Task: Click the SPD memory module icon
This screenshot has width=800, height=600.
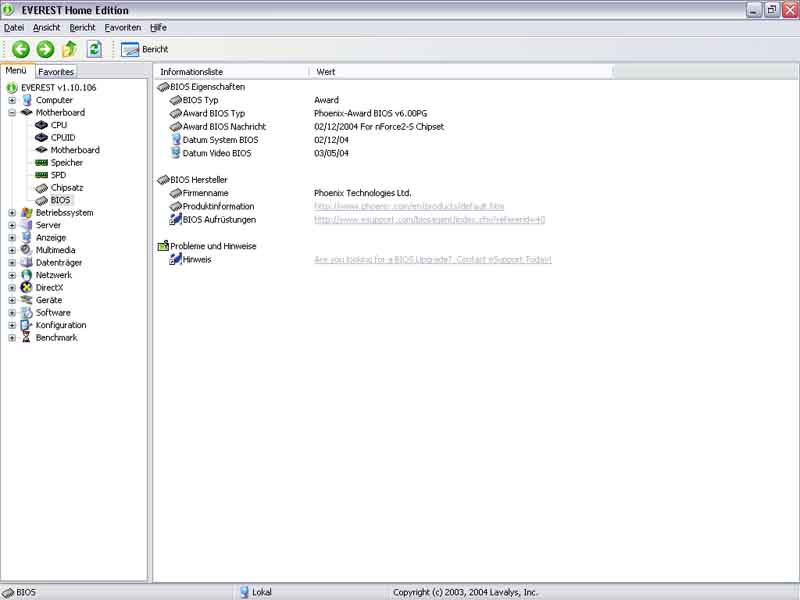Action: (x=41, y=175)
